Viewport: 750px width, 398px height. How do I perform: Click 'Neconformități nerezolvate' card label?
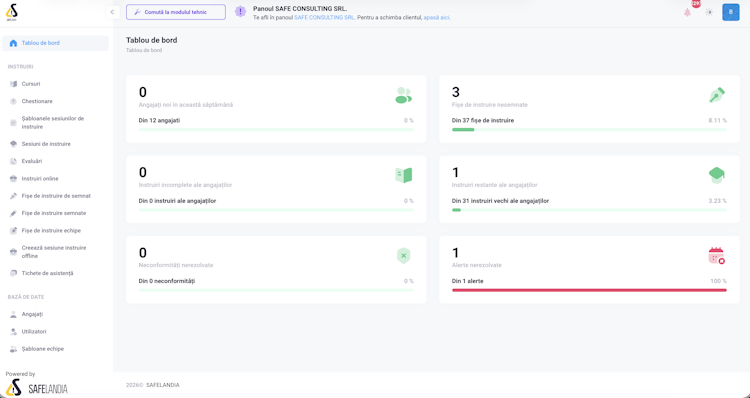(176, 265)
